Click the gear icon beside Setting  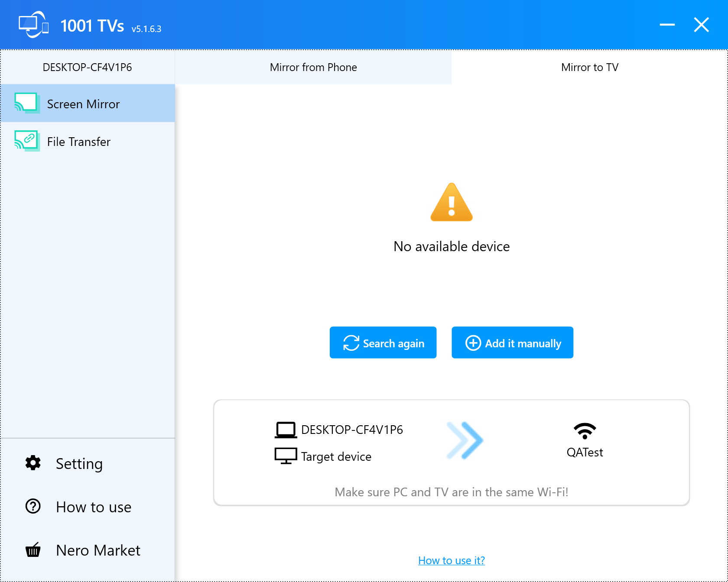[x=33, y=463]
